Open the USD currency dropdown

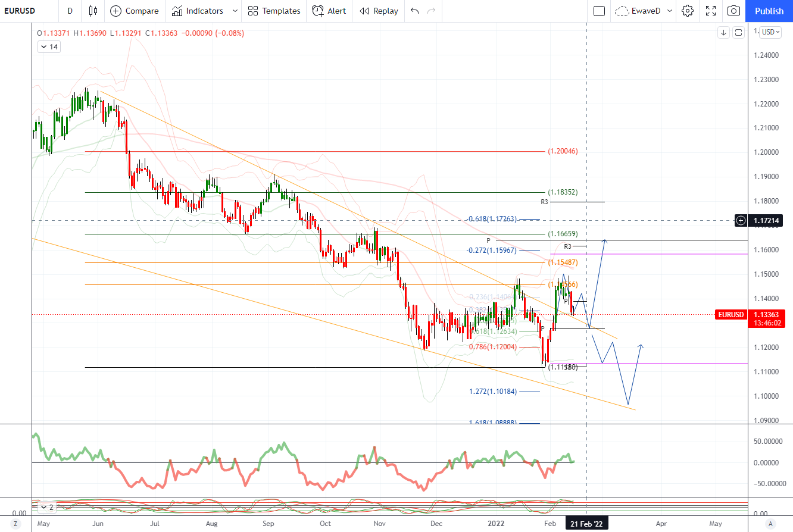(x=770, y=32)
